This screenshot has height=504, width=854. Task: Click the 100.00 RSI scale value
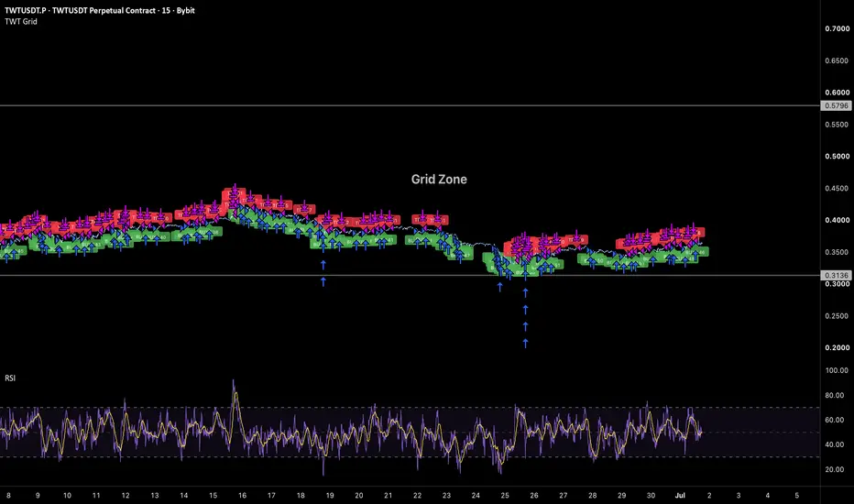(837, 370)
